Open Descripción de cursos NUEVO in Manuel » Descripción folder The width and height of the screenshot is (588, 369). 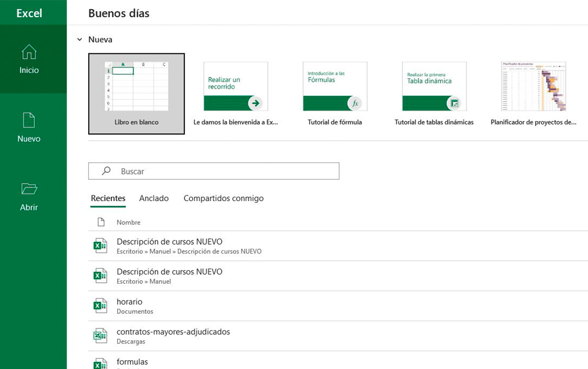tap(338, 246)
